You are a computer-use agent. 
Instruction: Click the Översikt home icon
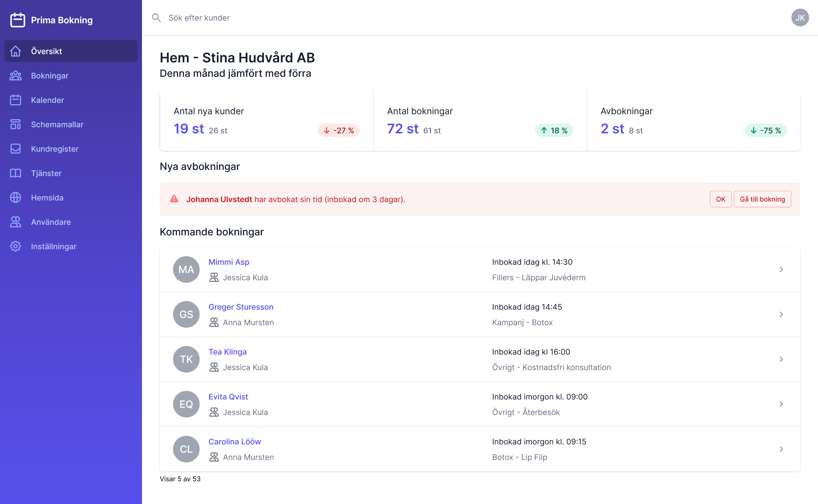pyautogui.click(x=16, y=51)
